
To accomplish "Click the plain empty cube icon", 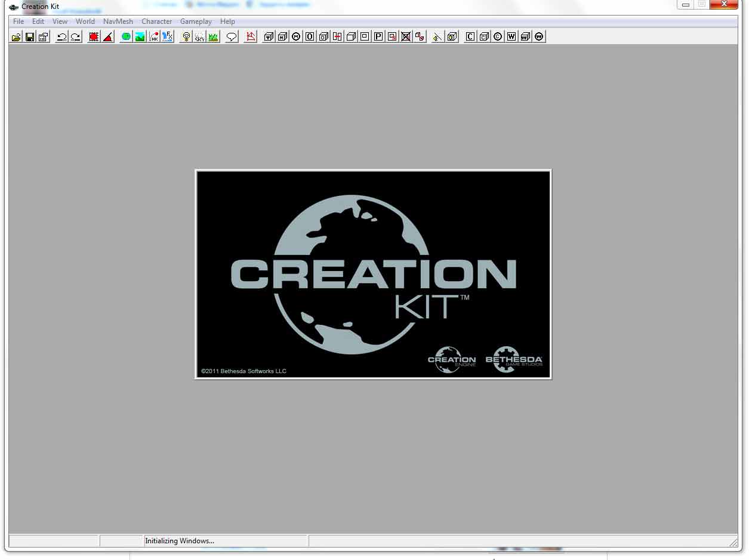I will point(351,37).
